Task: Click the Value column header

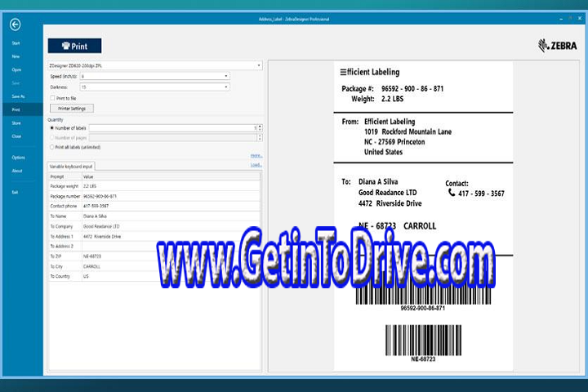Action: coord(171,176)
